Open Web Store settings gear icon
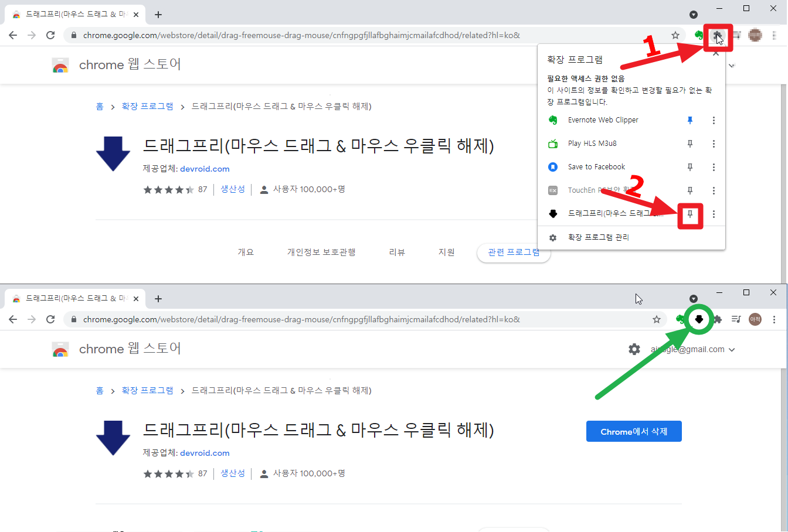The height and width of the screenshot is (532, 788). tap(634, 349)
